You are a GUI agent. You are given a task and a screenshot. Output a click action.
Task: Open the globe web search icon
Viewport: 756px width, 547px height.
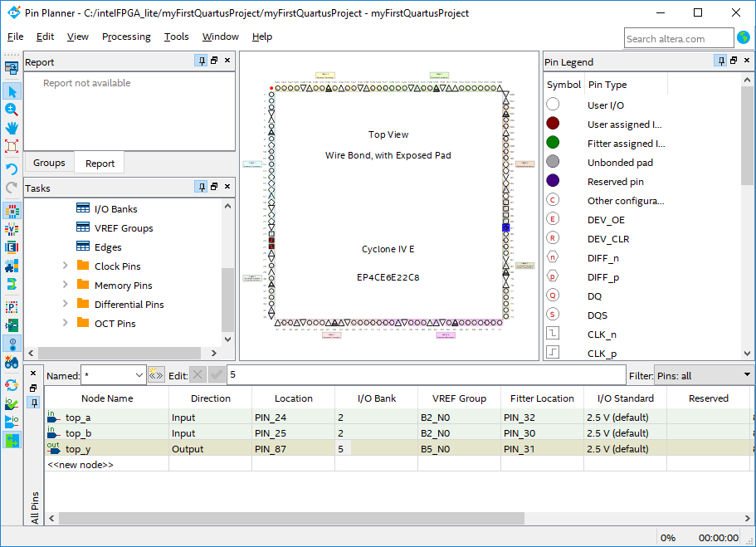[744, 37]
